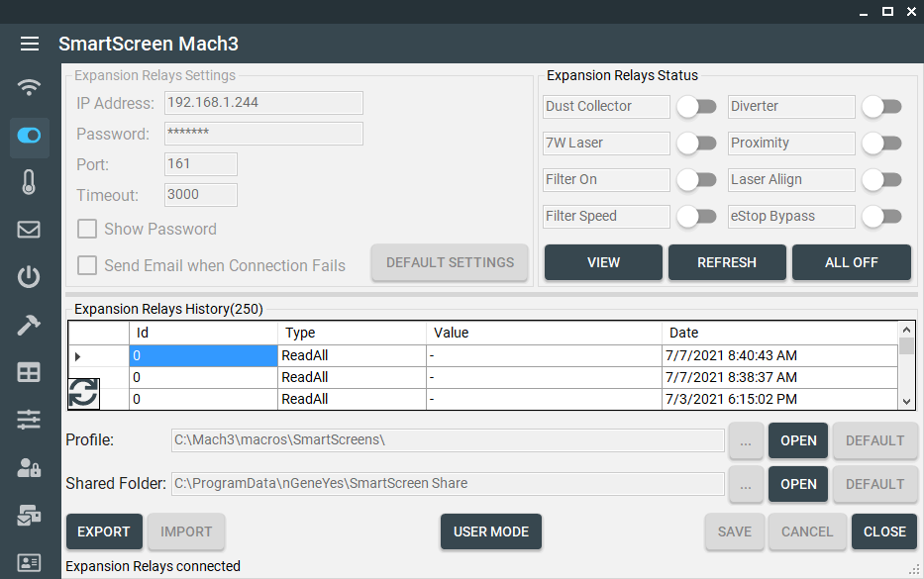
Task: Turn on the eStop Bypass toggle
Action: 881,217
